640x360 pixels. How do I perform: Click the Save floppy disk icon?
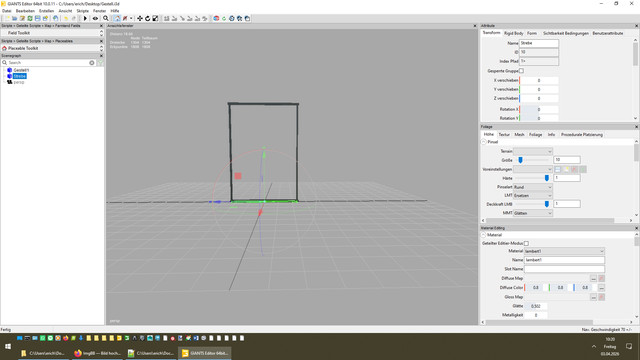[38, 18]
